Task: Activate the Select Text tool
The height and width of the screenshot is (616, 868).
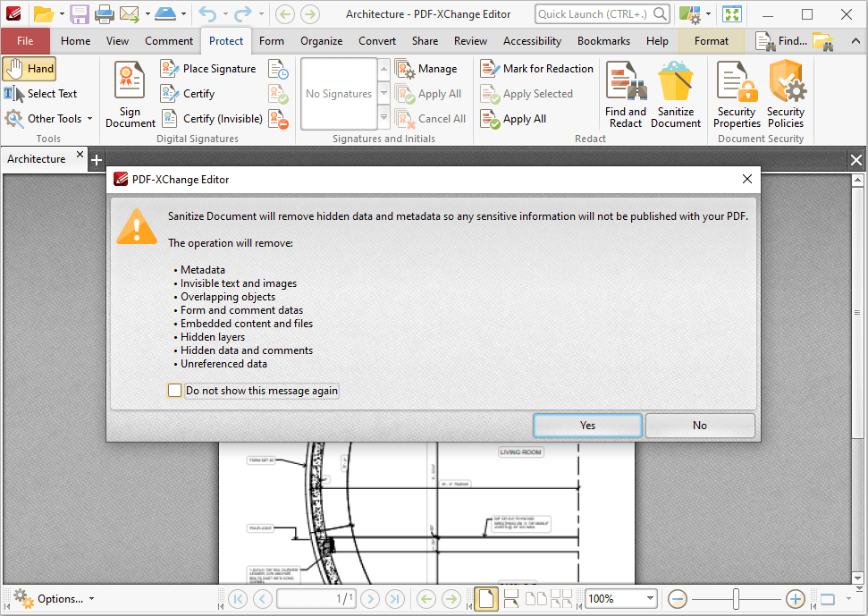Action: pos(40,94)
